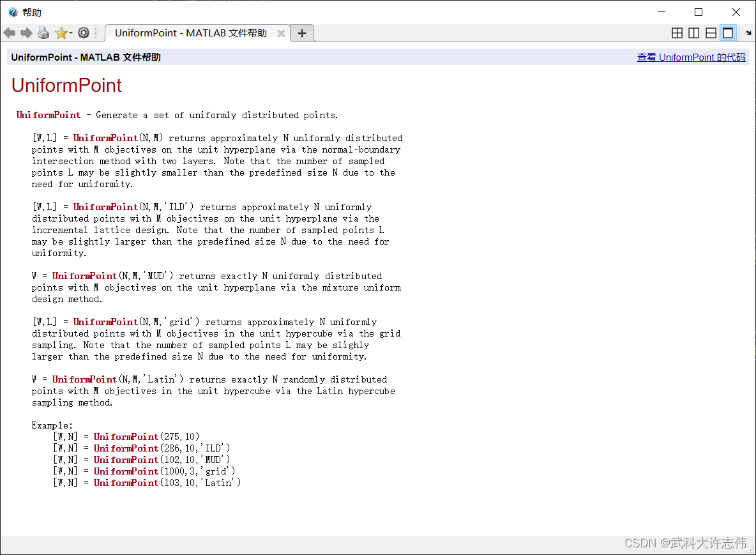Click UniformPoint in the 'MUD' syntax line
756x555 pixels.
84,276
